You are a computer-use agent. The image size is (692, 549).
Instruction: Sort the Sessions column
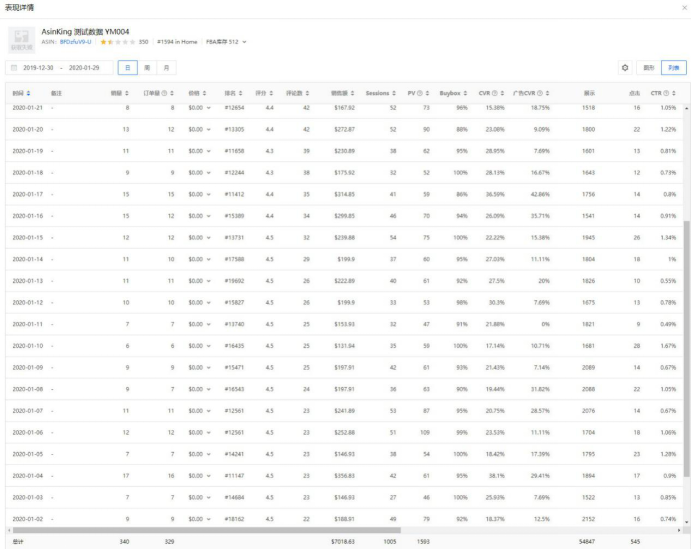(394, 93)
